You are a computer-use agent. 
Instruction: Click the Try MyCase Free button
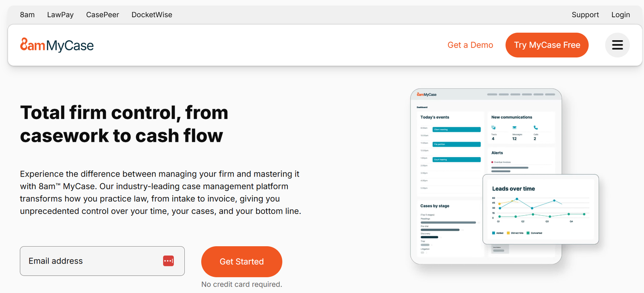click(x=547, y=45)
